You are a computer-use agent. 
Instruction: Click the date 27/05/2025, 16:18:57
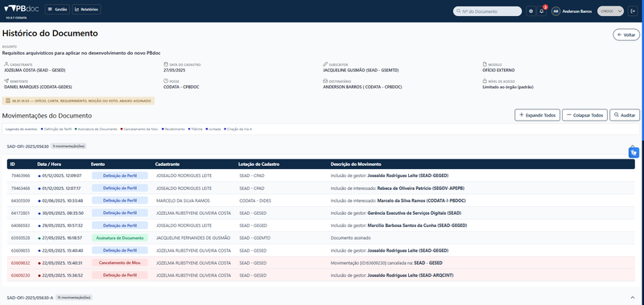(x=62, y=237)
